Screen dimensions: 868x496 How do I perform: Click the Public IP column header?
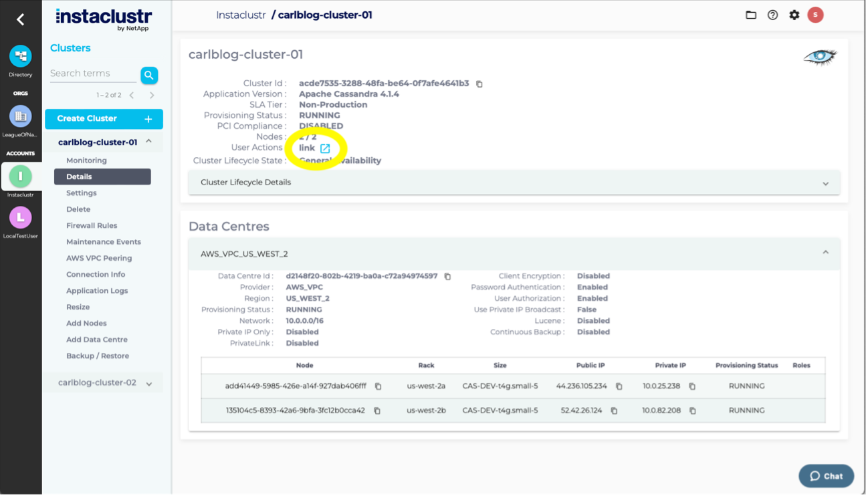pyautogui.click(x=590, y=366)
